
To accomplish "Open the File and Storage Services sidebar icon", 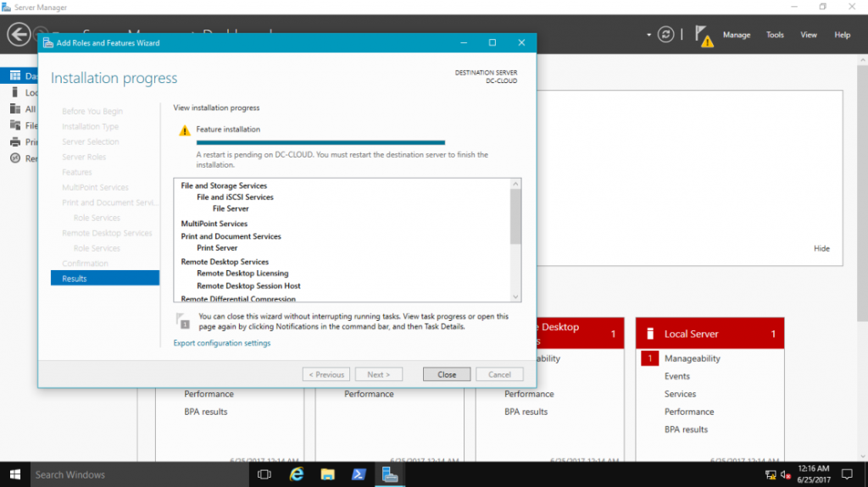I will (x=15, y=125).
